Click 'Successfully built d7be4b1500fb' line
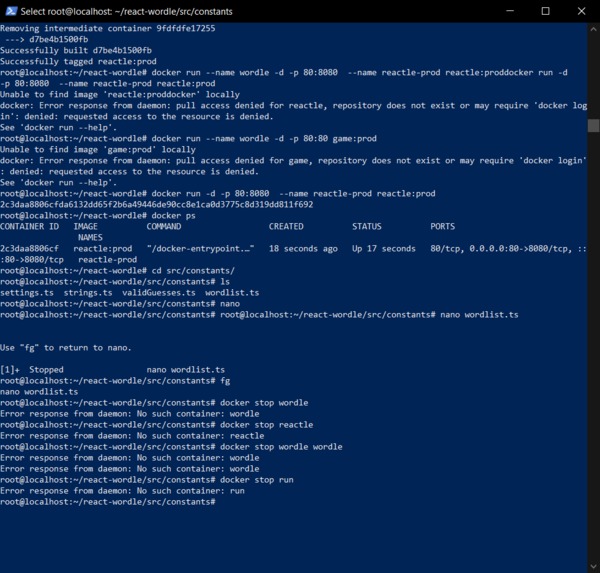 76,51
